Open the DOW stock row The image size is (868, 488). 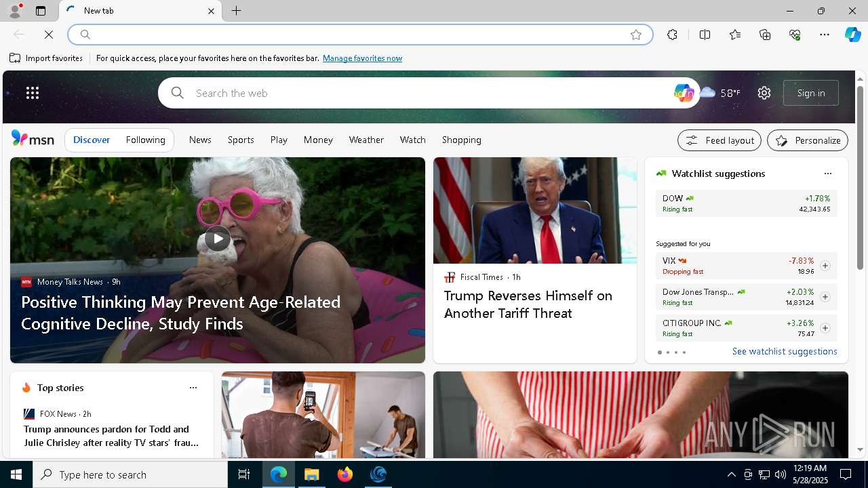tap(746, 203)
